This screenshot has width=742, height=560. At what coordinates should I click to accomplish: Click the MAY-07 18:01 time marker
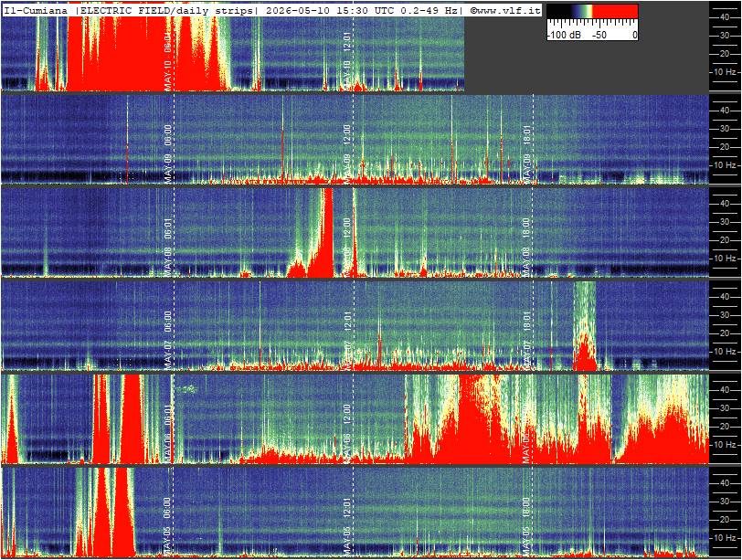point(526,341)
